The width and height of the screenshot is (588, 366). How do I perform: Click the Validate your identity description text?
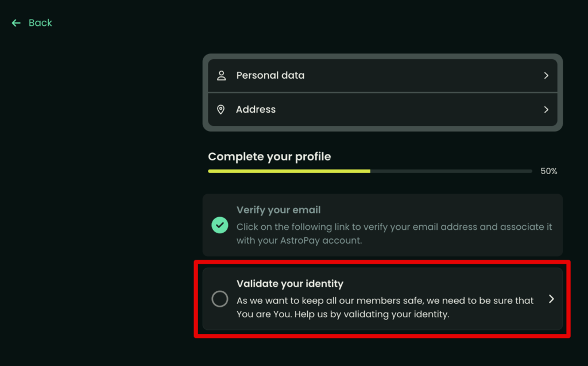(x=385, y=307)
